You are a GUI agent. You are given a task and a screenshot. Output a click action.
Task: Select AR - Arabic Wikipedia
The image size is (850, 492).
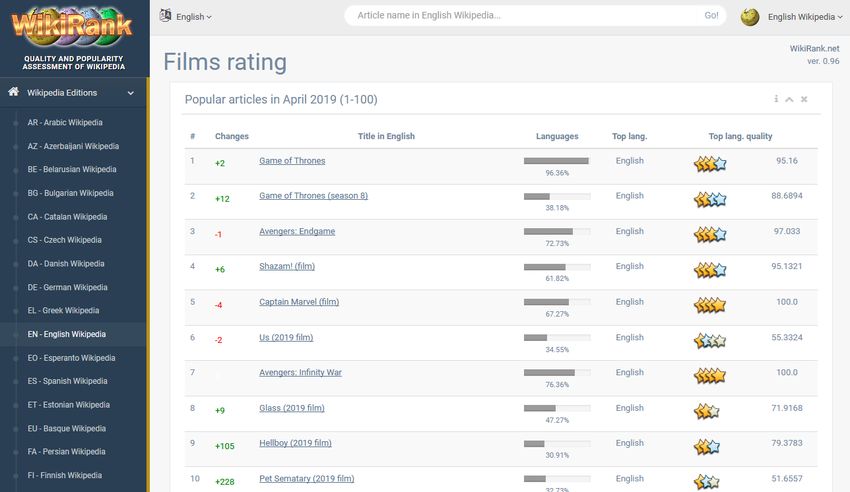(65, 122)
